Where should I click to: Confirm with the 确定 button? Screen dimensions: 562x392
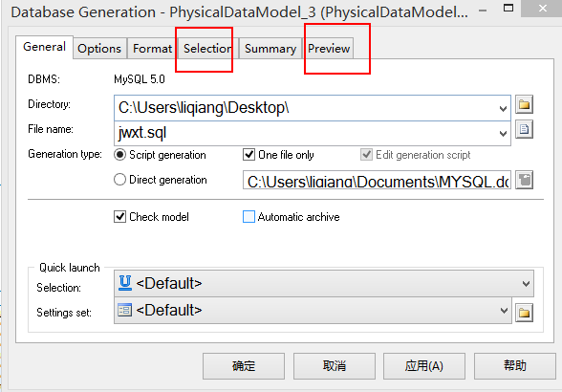click(x=244, y=366)
